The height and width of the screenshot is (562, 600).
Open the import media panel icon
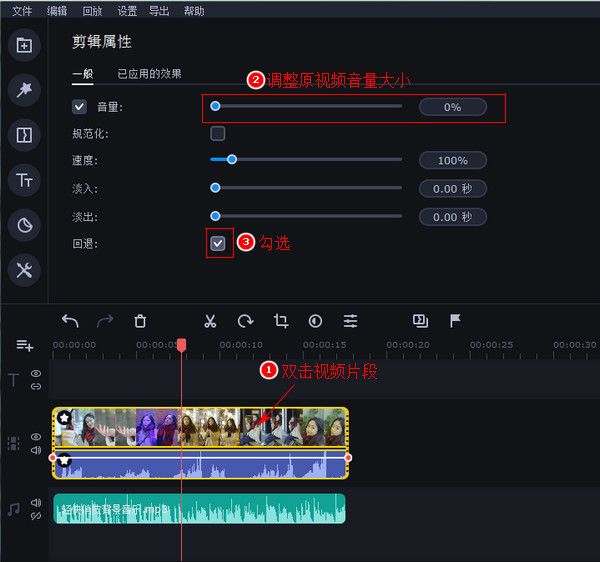24,45
